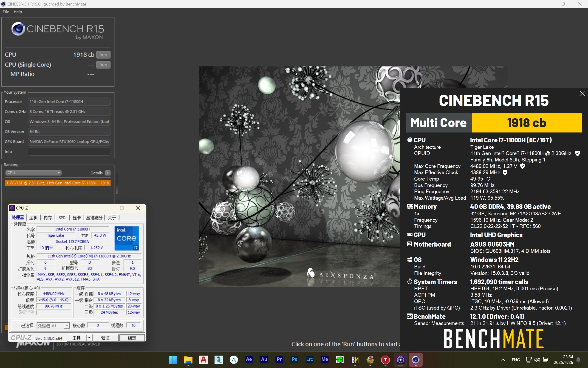Click the Processor field i7-11800H
Image resolution: width=588 pixels, height=368 pixels.
69,101
